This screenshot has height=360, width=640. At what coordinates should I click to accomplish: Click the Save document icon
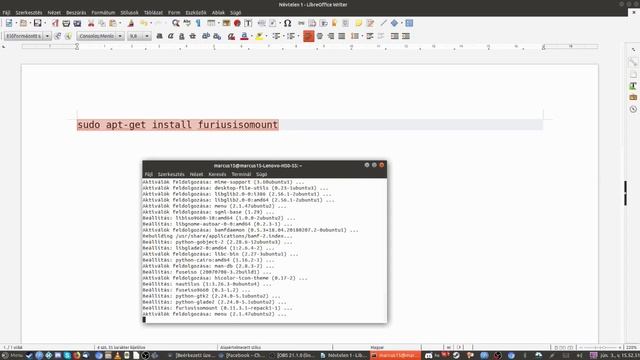pyautogui.click(x=37, y=23)
